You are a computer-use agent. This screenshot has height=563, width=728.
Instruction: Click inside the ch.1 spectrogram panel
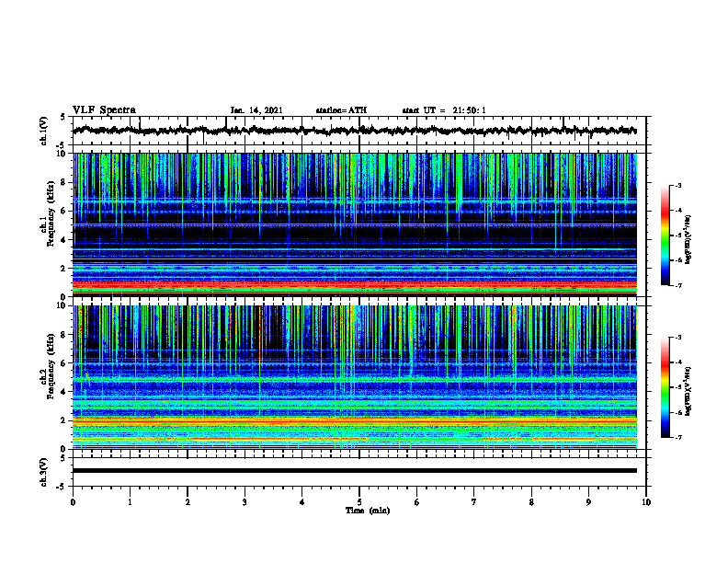tap(355, 224)
